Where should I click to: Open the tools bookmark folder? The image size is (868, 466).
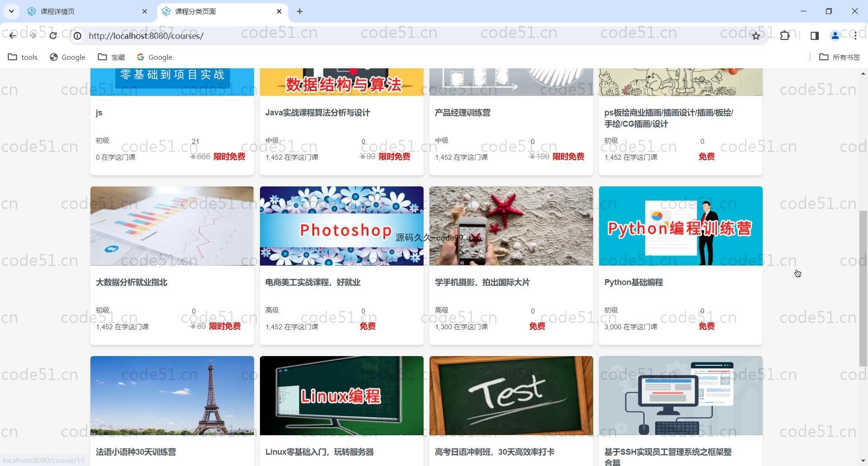[x=23, y=57]
